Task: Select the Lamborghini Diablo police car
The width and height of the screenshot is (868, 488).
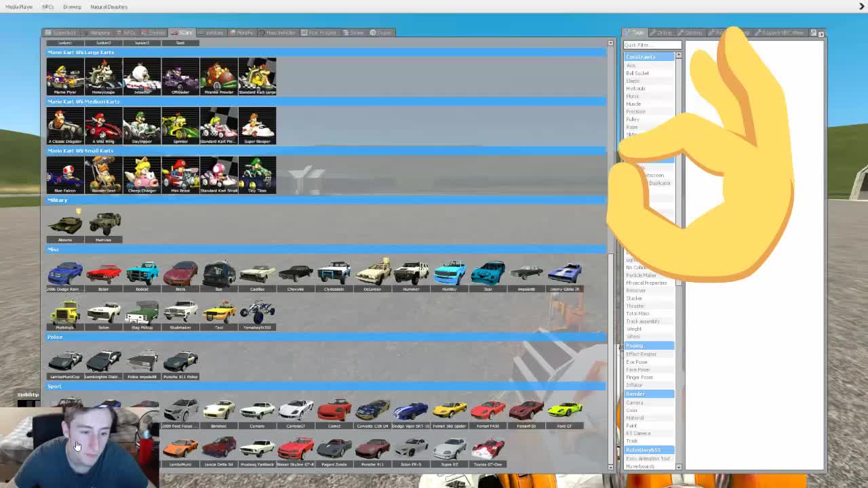Action: coord(104,361)
